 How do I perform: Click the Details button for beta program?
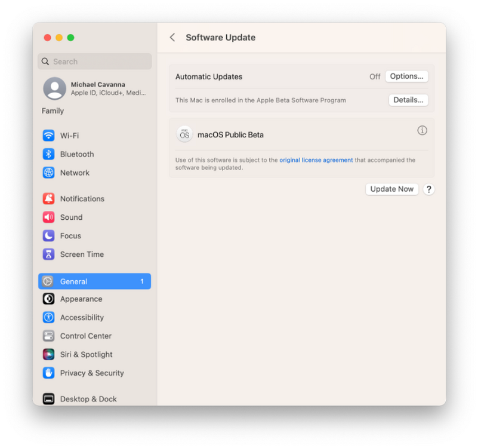click(x=408, y=100)
